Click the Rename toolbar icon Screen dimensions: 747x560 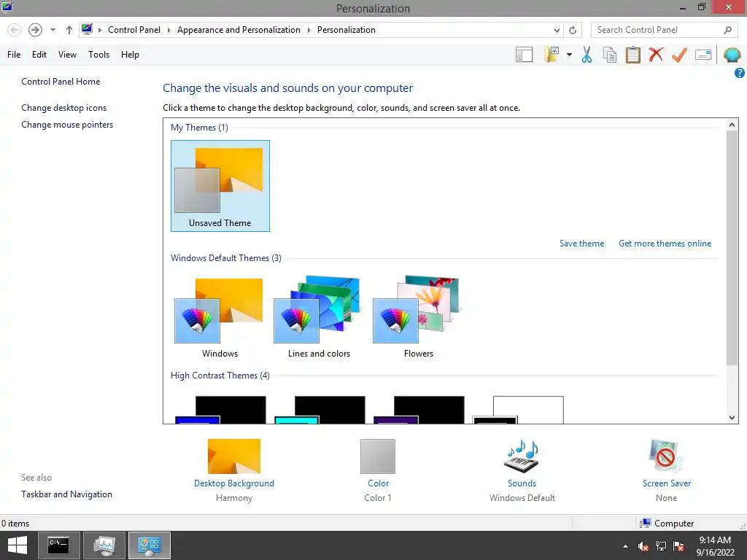(703, 55)
